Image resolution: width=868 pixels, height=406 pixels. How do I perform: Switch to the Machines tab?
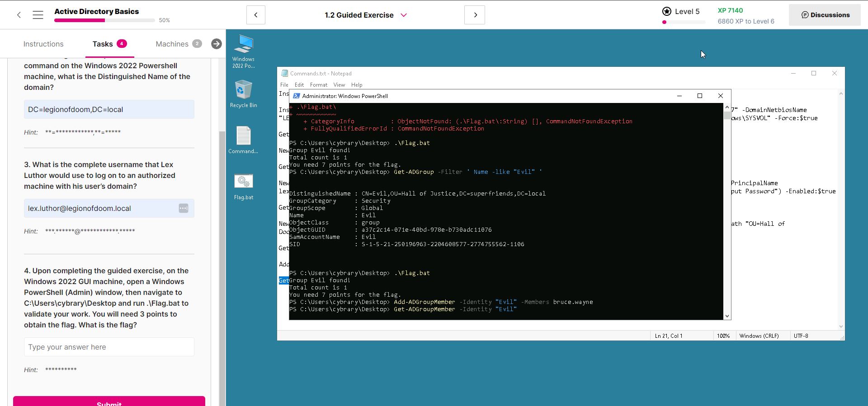(x=172, y=44)
